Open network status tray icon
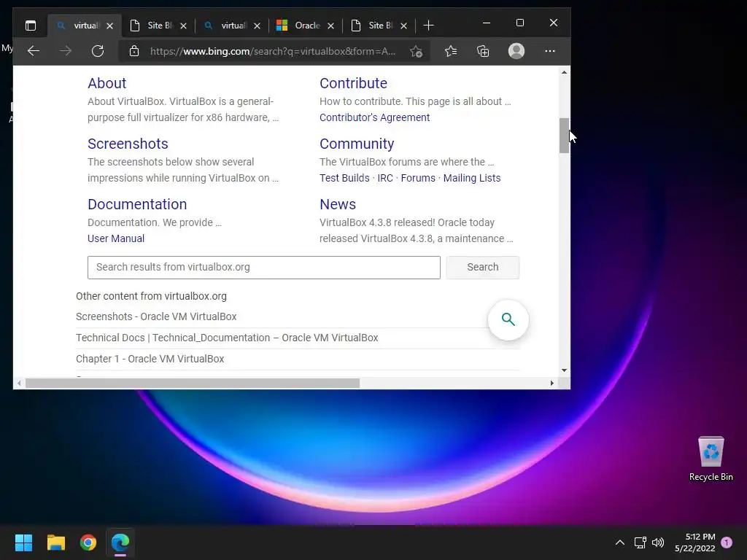The image size is (747, 560). pos(640,542)
